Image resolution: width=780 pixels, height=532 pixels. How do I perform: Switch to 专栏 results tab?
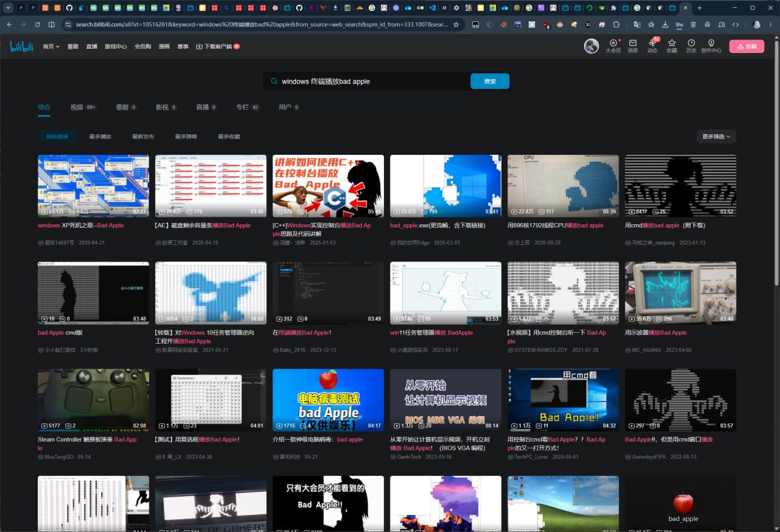pyautogui.click(x=248, y=107)
